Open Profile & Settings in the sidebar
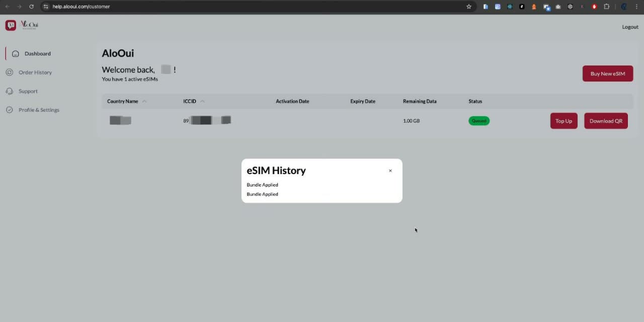Viewport: 644px width, 322px height. [39, 110]
